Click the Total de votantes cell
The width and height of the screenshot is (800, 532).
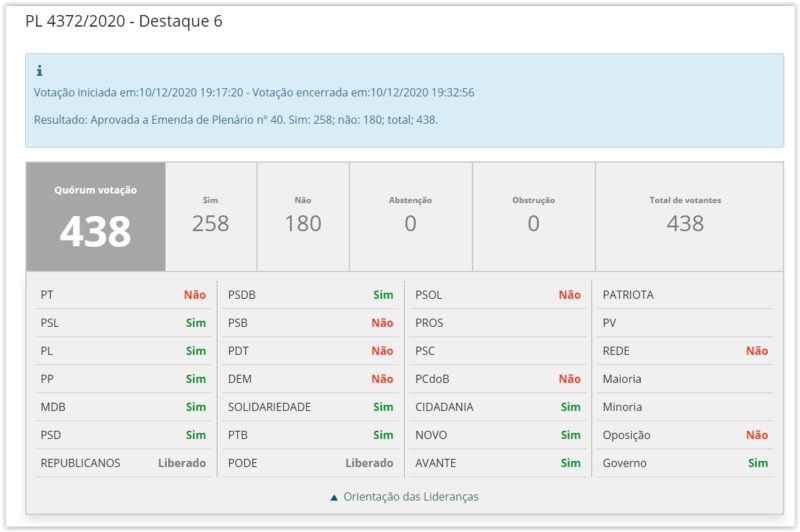point(685,217)
